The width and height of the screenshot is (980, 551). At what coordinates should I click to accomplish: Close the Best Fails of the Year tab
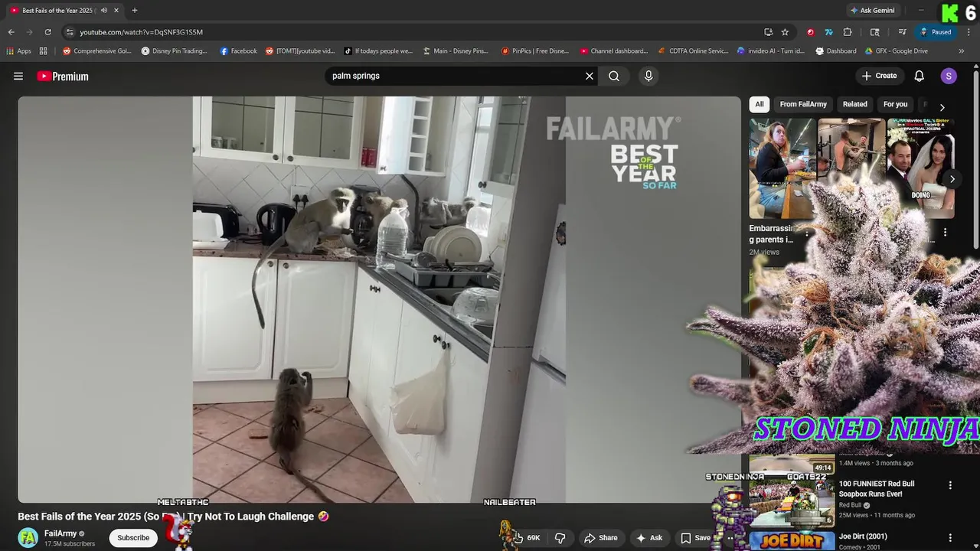coord(116,10)
